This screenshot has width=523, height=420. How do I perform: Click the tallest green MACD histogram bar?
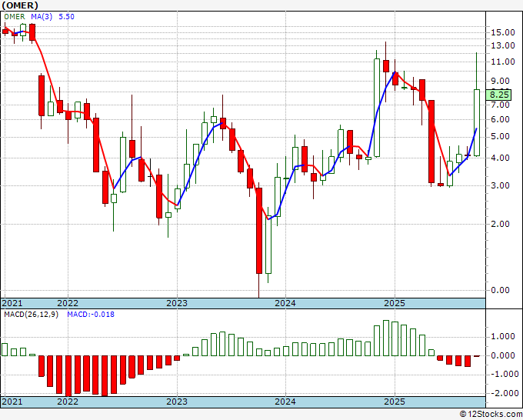coord(386,338)
